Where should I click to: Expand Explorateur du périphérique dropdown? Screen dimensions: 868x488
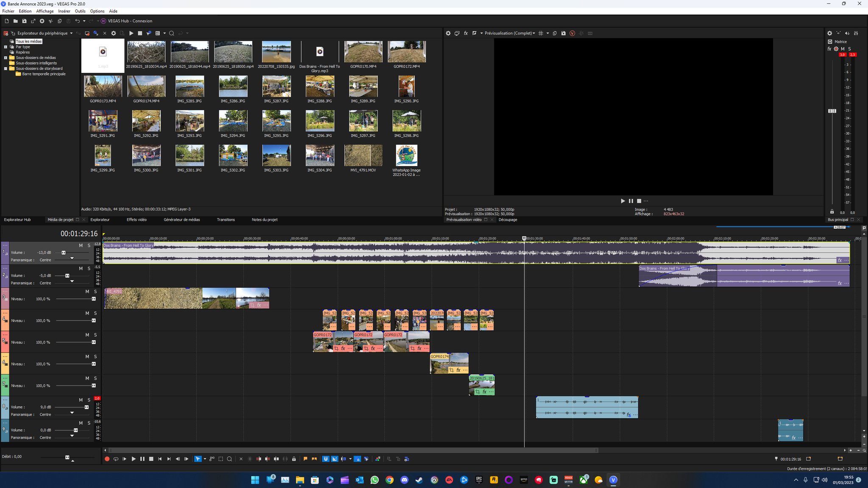(x=71, y=33)
